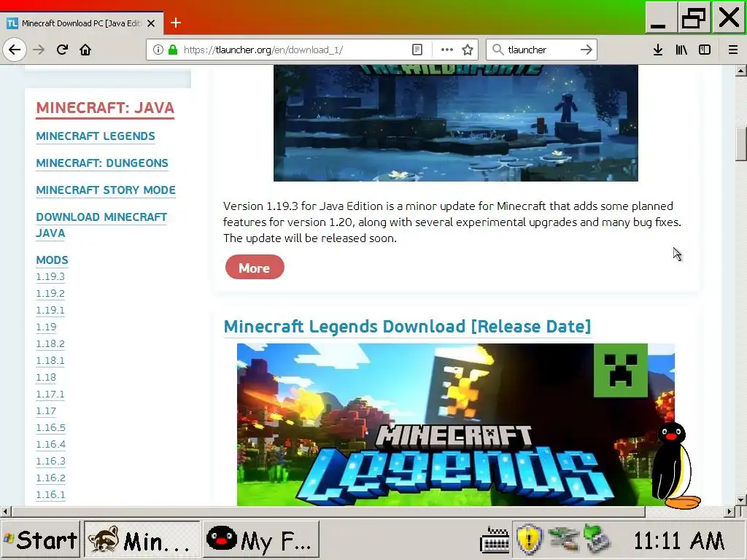The width and height of the screenshot is (747, 560).
Task: Select mods version 1.19
Action: (x=46, y=327)
